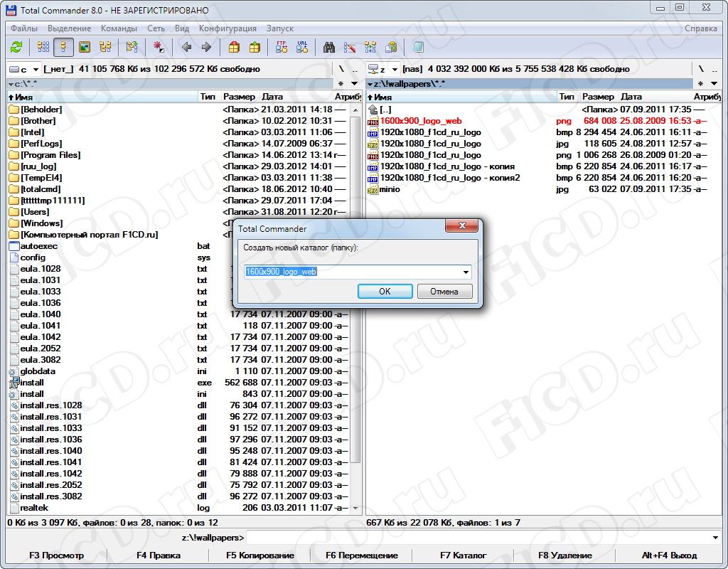Image resolution: width=728 pixels, height=569 pixels.
Task: Open file search binoculars icon
Action: [329, 47]
